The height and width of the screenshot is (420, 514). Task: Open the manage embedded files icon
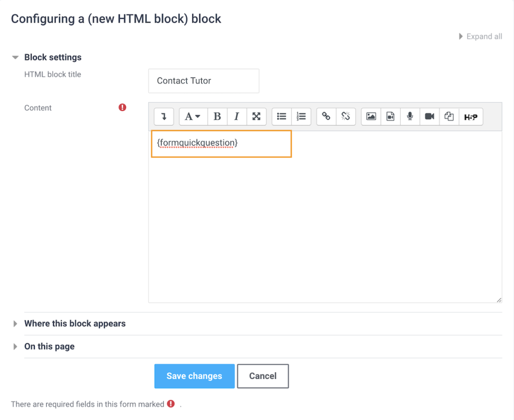coord(449,116)
